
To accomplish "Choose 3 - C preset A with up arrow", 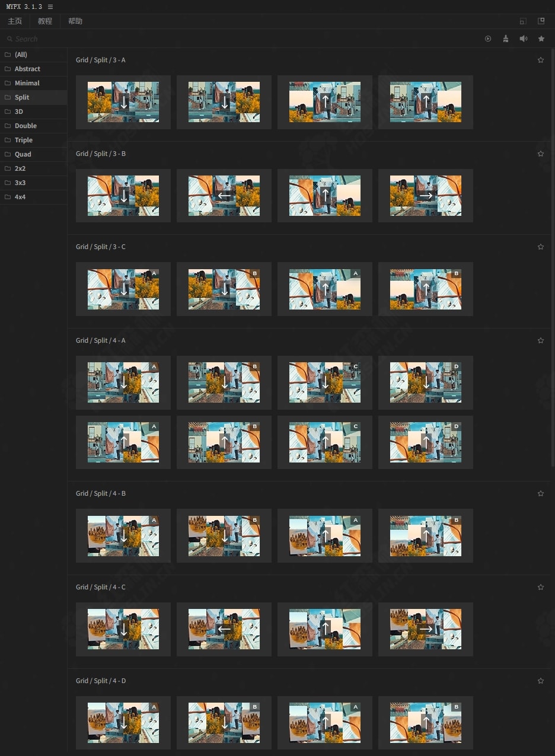I will click(x=325, y=289).
